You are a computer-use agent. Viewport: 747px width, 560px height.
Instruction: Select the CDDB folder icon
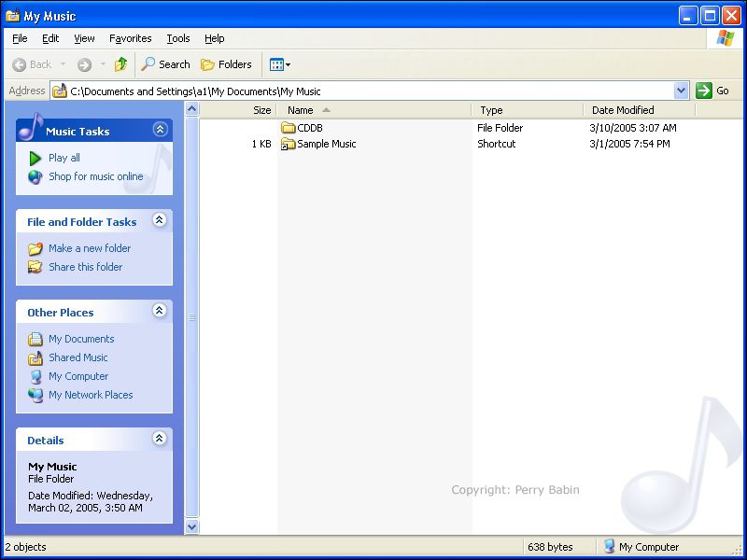click(288, 128)
